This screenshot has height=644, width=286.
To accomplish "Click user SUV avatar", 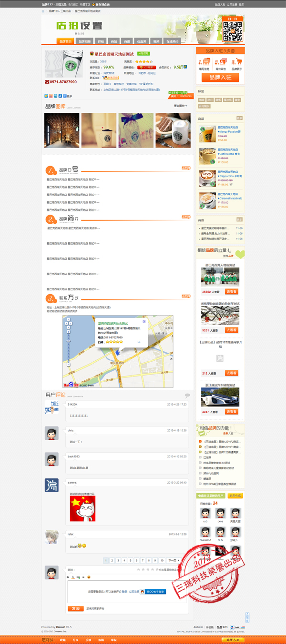I will point(220,532).
